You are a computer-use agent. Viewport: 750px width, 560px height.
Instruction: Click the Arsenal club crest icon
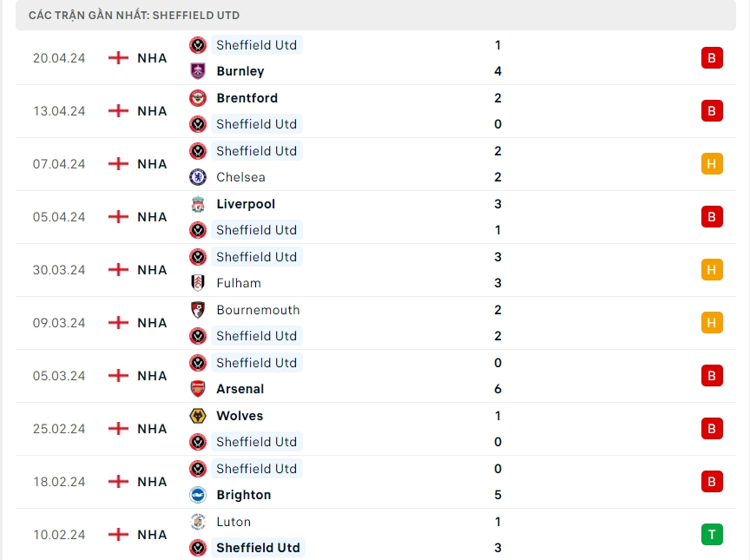pos(198,389)
